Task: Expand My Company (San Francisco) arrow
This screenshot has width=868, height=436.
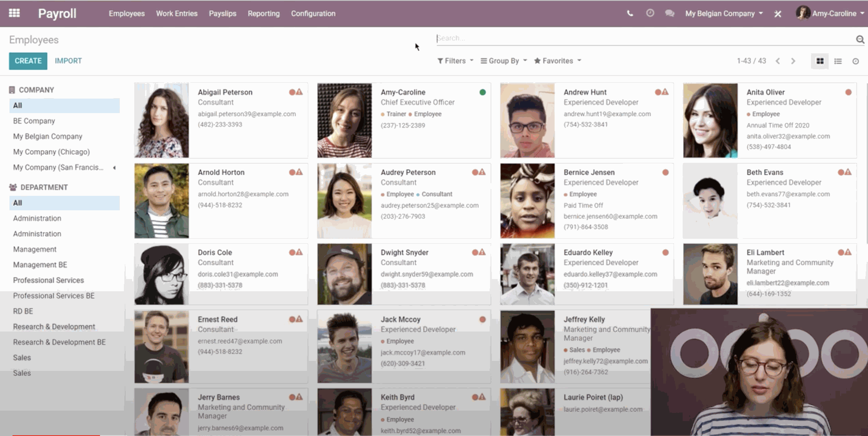Action: pos(114,168)
